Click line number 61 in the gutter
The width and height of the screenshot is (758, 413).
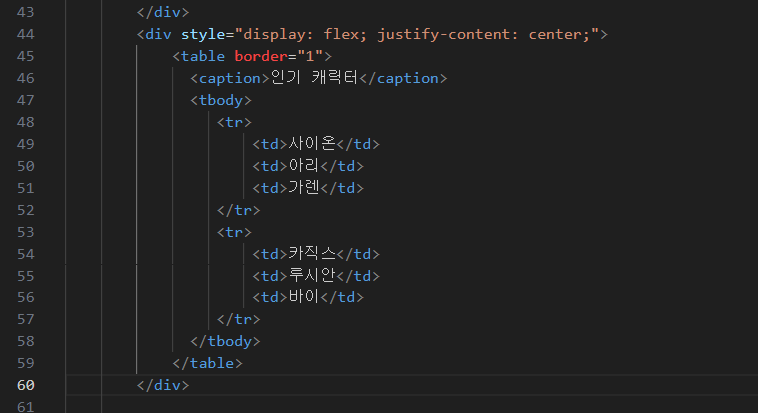click(26, 407)
